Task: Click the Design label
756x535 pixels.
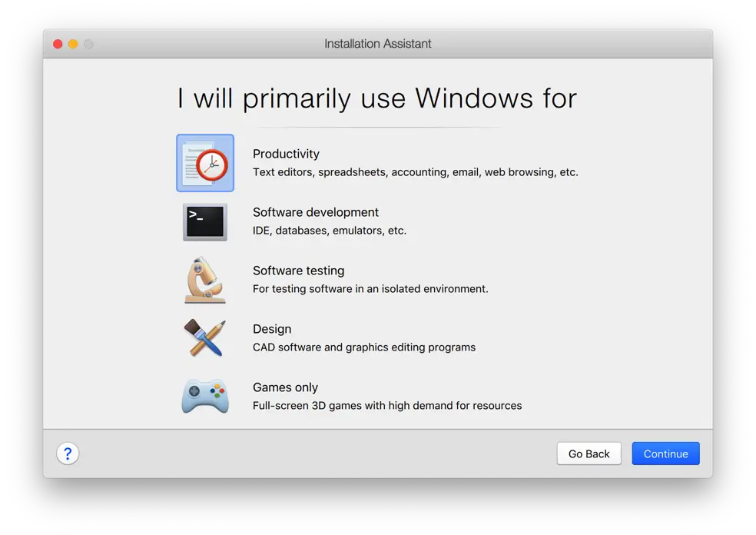Action: (272, 329)
